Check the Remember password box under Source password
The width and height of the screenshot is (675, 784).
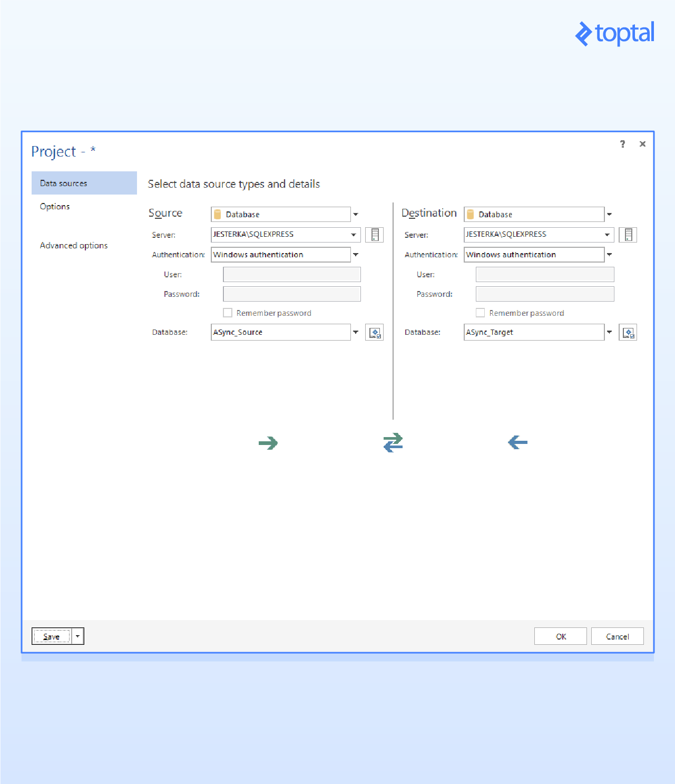(x=228, y=313)
